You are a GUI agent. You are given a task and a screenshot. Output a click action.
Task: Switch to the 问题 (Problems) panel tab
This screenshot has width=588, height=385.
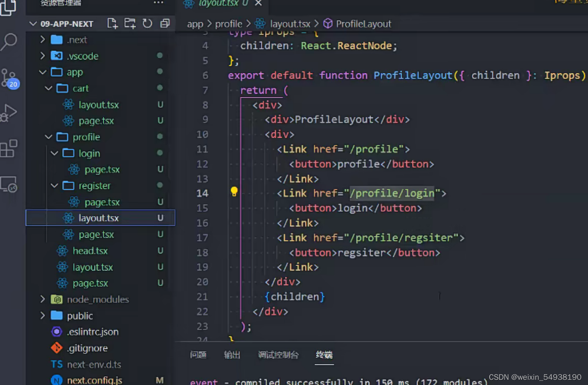point(198,355)
